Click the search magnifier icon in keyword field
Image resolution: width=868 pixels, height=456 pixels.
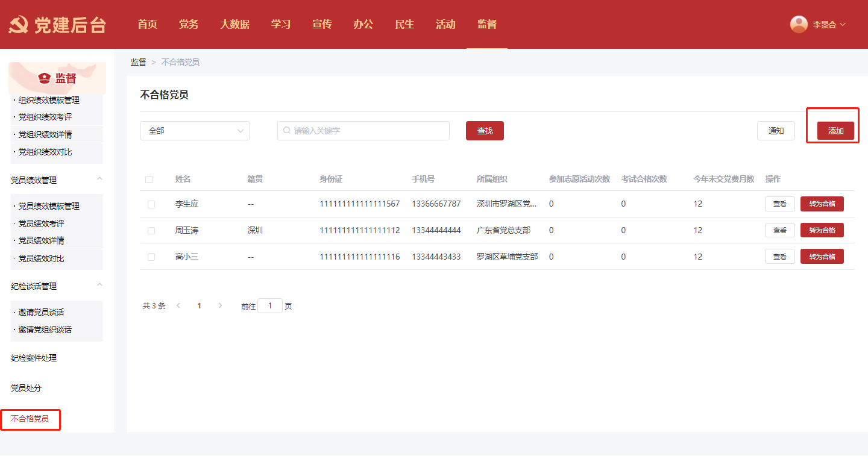pyautogui.click(x=287, y=131)
